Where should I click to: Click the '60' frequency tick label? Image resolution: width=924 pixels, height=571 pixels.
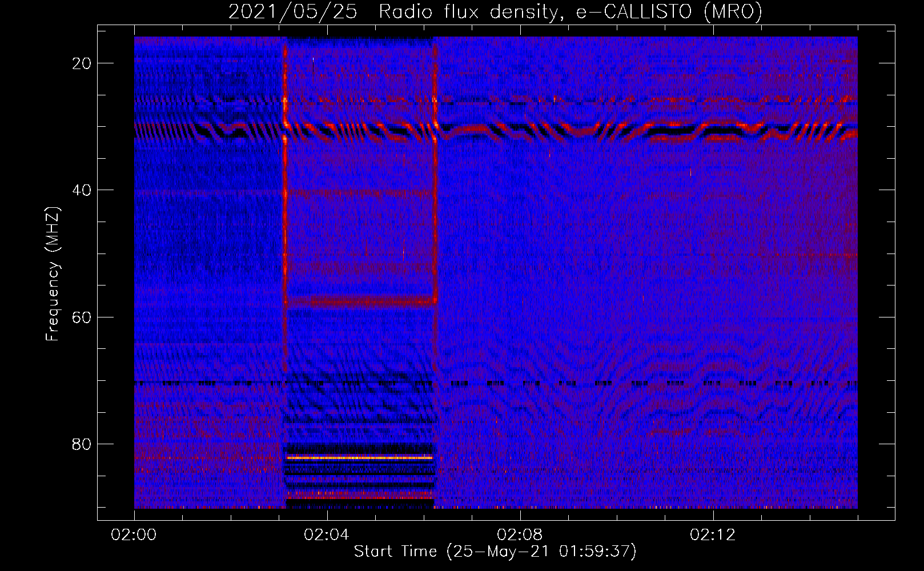82,317
